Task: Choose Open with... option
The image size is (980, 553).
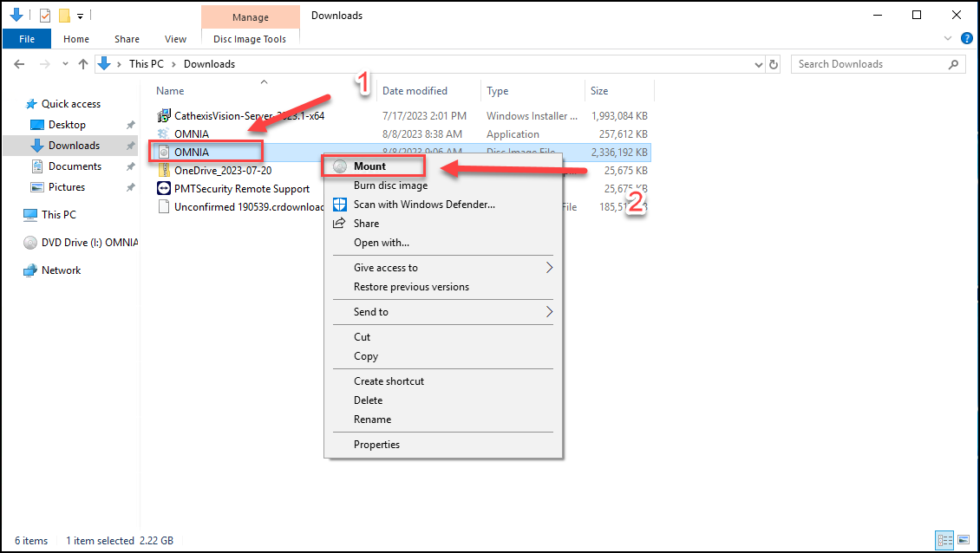Action: coord(443,243)
